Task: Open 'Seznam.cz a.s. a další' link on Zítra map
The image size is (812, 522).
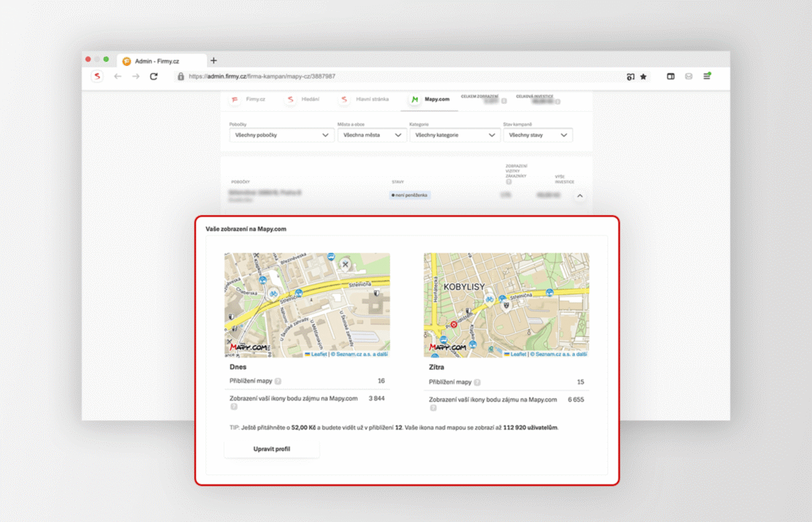Action: pos(561,354)
